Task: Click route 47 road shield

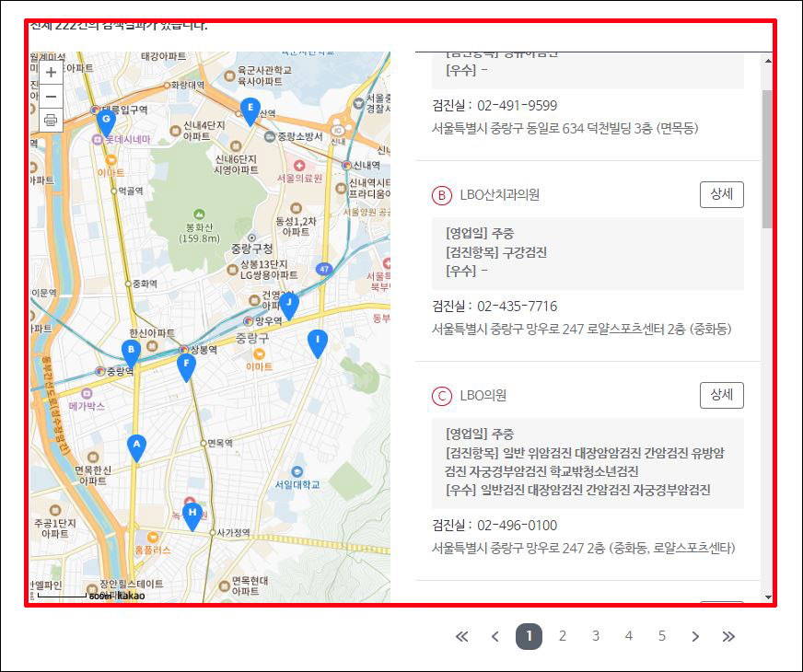Action: tap(324, 269)
